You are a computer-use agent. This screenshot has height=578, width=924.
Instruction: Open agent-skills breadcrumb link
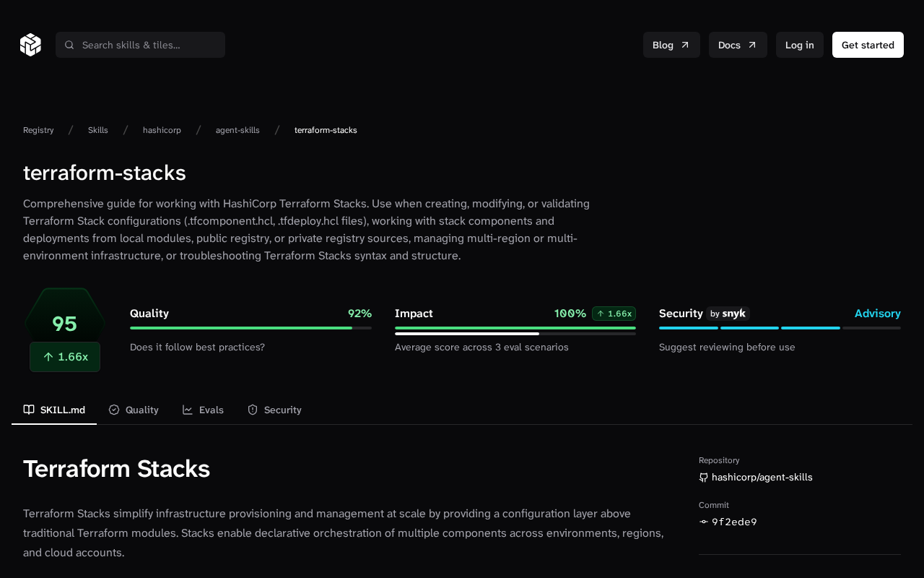tap(237, 130)
